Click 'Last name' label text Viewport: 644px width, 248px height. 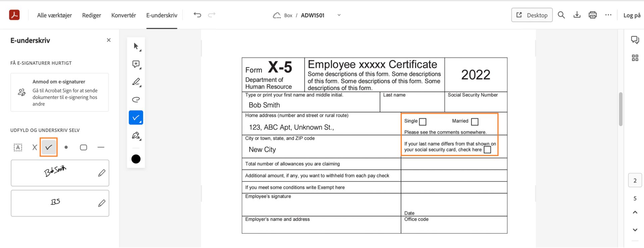point(394,95)
